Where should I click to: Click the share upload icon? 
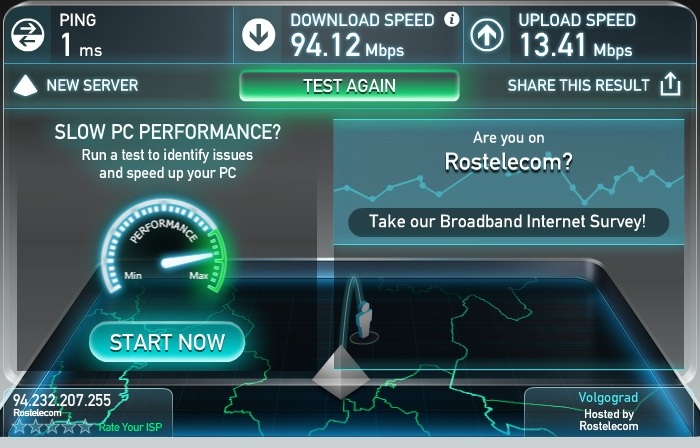coord(670,84)
